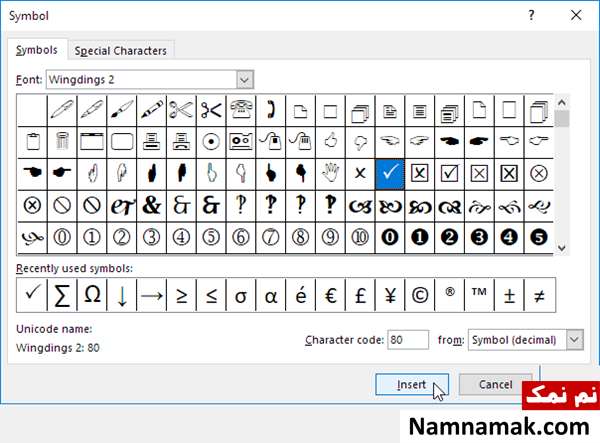Viewport: 600px width, 443px height.
Task: Close the Symbol dialog
Action: 576,15
